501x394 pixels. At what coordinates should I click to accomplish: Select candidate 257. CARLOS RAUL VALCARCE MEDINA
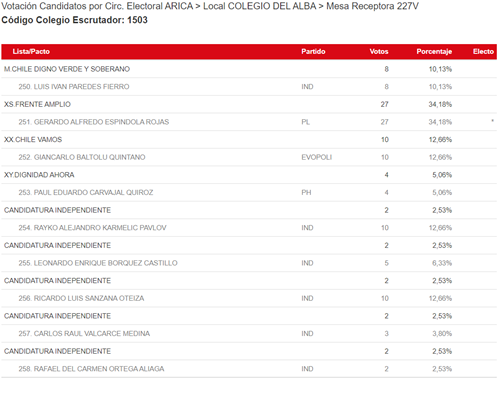click(x=84, y=334)
